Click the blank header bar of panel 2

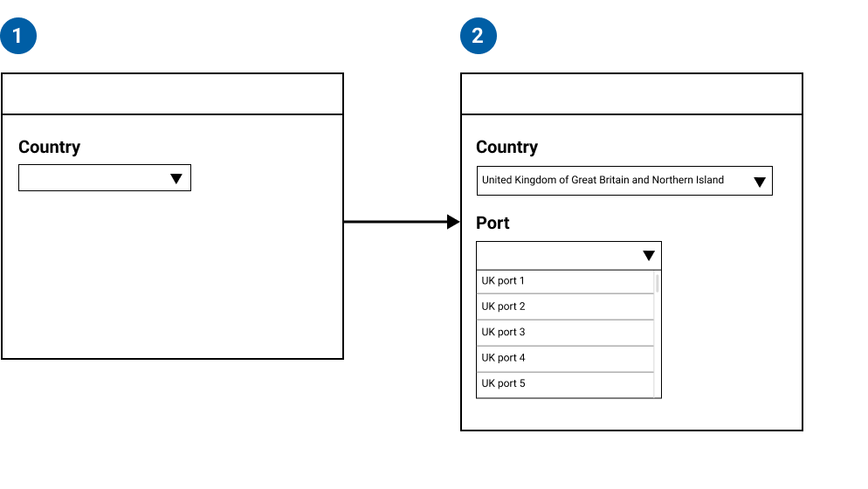click(631, 94)
